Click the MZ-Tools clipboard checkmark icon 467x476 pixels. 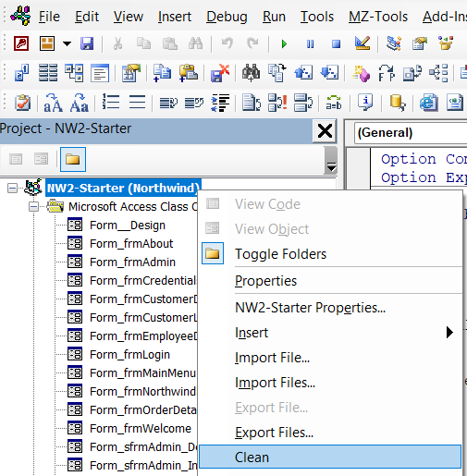tap(22, 103)
